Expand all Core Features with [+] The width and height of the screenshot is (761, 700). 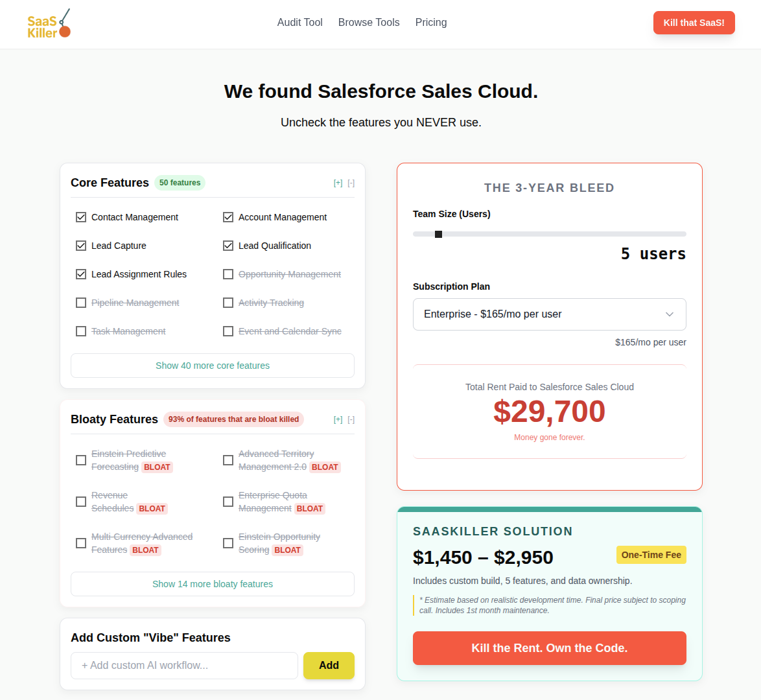[338, 183]
